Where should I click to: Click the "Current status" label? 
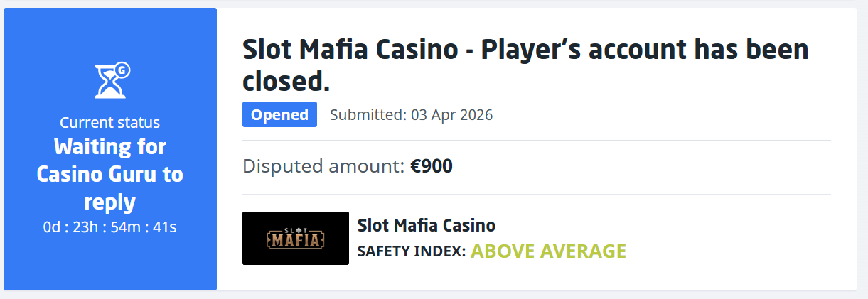click(110, 122)
